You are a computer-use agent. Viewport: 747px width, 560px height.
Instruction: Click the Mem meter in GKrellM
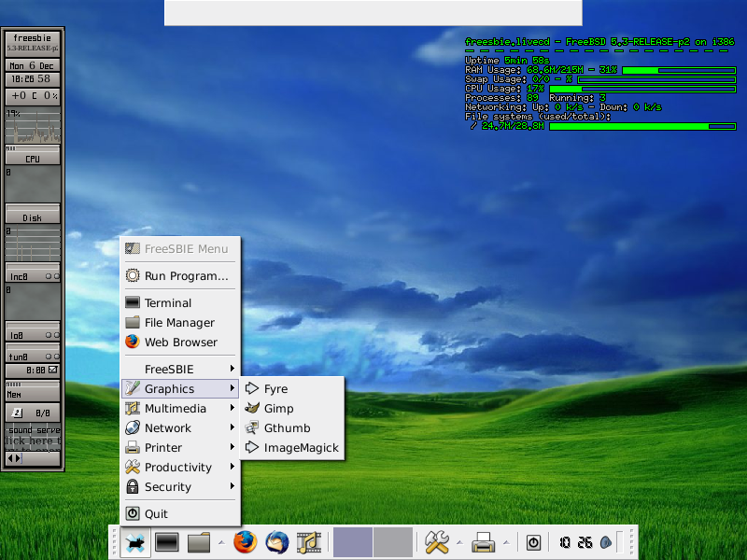pyautogui.click(x=33, y=391)
